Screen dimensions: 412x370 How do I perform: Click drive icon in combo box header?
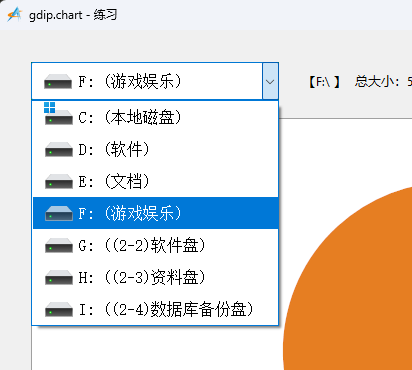pos(58,81)
